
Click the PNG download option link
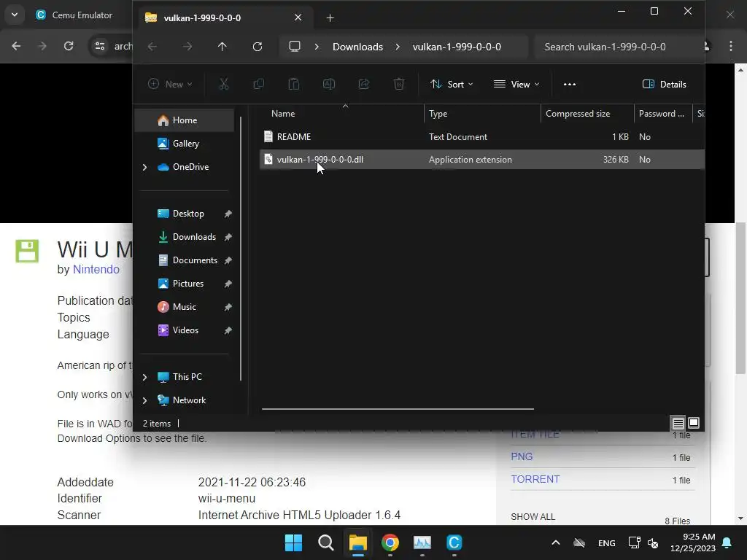pyautogui.click(x=522, y=456)
